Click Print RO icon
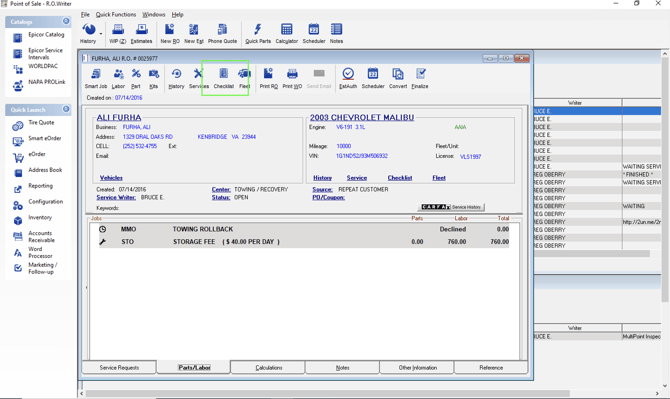The height and width of the screenshot is (399, 670). click(x=268, y=79)
